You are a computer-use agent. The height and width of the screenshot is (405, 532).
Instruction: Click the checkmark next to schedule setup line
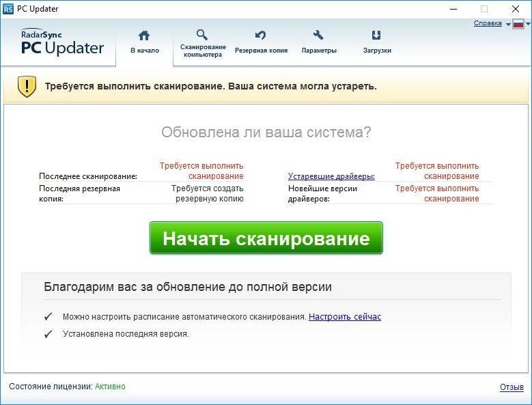(48, 317)
